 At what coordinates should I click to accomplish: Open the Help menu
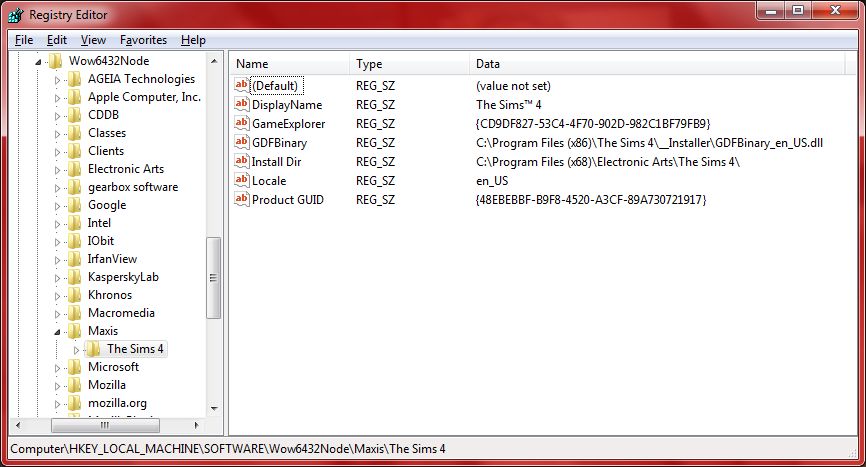[193, 40]
